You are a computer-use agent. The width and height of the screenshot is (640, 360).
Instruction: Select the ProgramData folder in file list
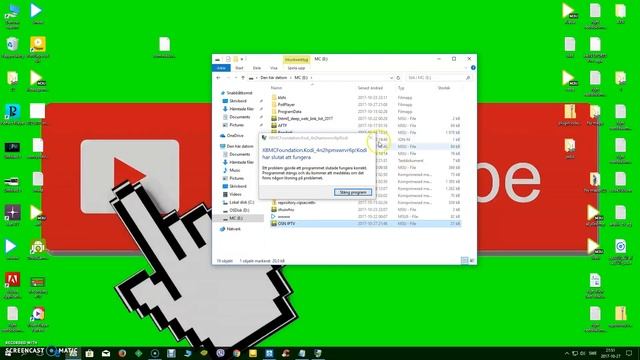coord(289,111)
